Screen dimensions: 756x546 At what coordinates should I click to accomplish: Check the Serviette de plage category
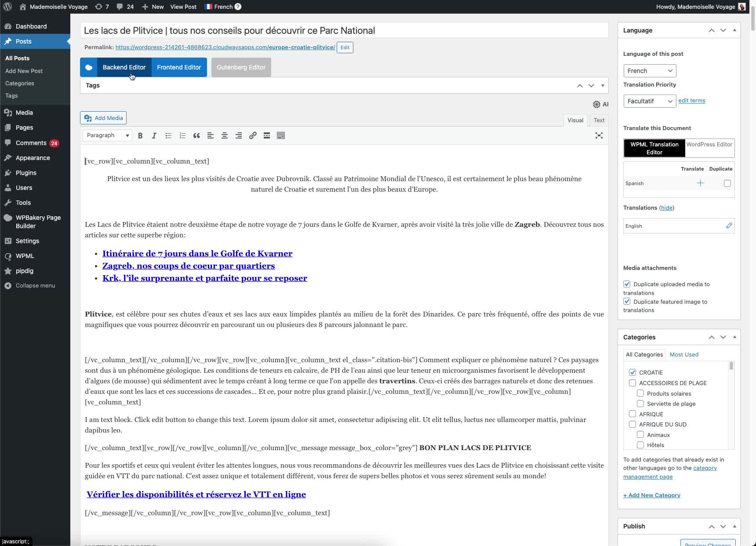pyautogui.click(x=640, y=404)
